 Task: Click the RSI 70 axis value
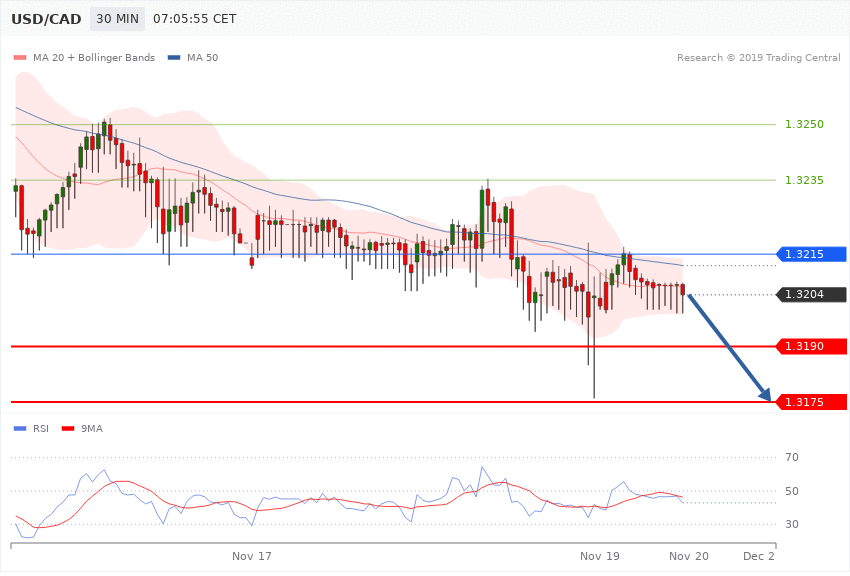click(792, 457)
